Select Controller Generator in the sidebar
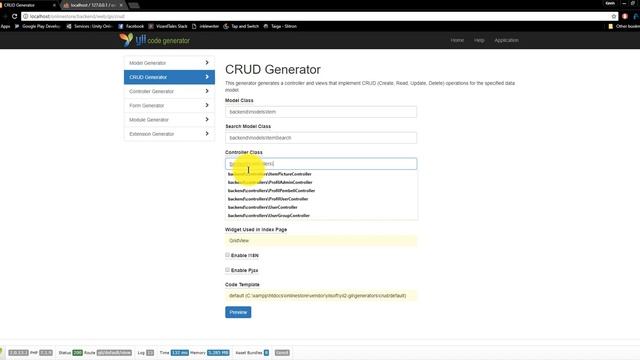Viewport: 640px width, 360px height. tap(169, 91)
